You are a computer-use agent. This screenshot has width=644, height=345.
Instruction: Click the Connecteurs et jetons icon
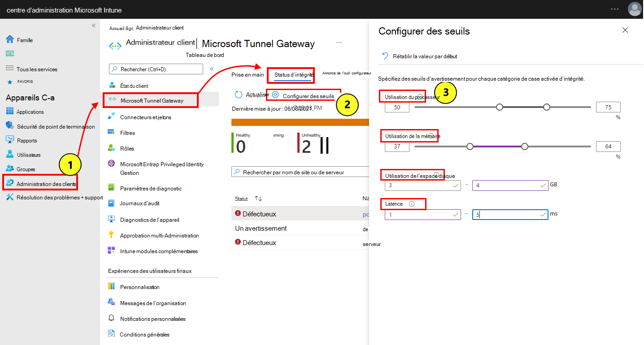pyautogui.click(x=112, y=117)
